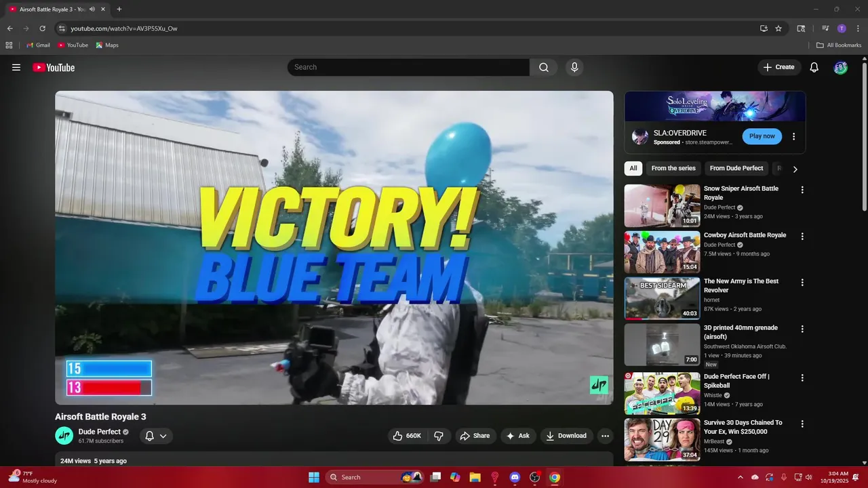
Task: Open the Windows Start menu
Action: click(x=314, y=477)
